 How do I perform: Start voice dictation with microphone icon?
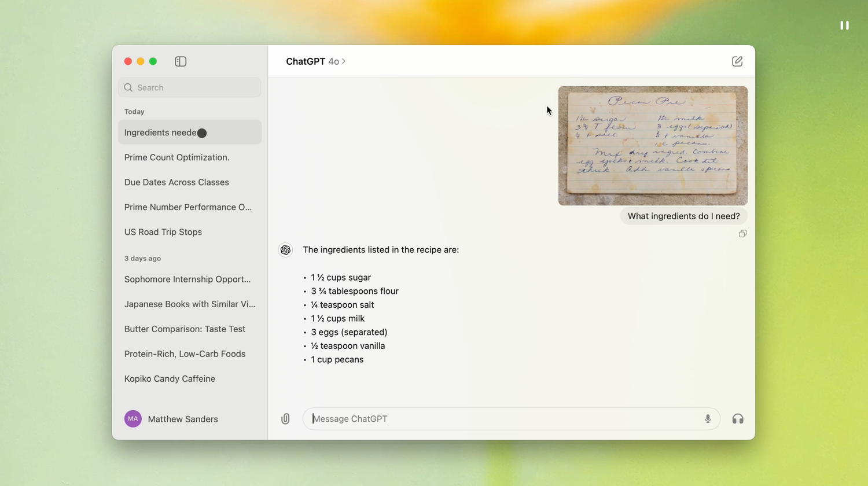[x=708, y=419]
